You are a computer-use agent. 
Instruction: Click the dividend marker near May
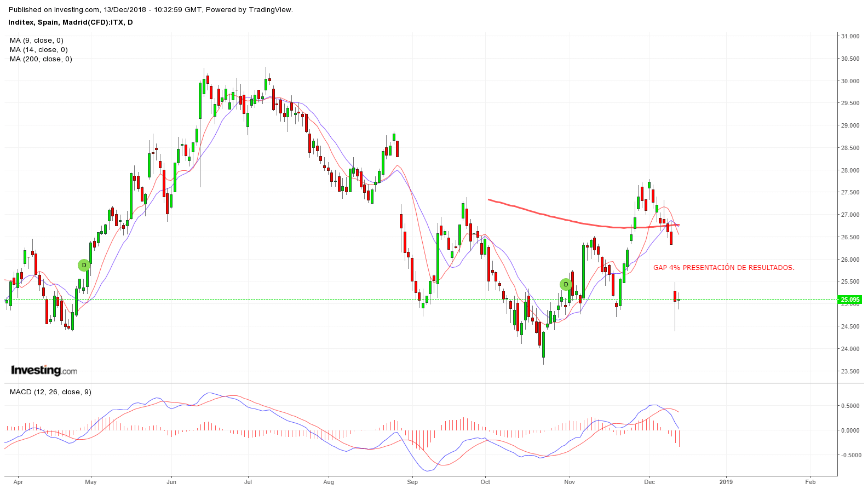coord(84,266)
